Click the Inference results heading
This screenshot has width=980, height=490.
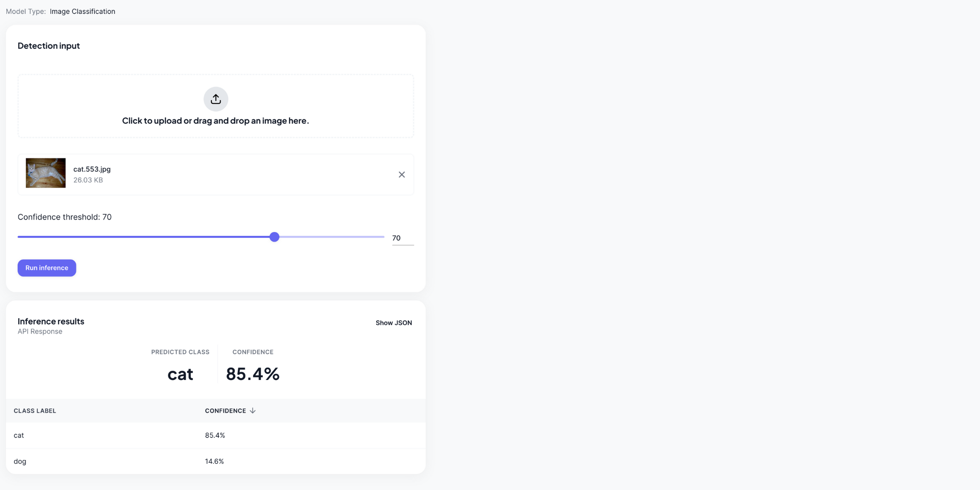[51, 322]
